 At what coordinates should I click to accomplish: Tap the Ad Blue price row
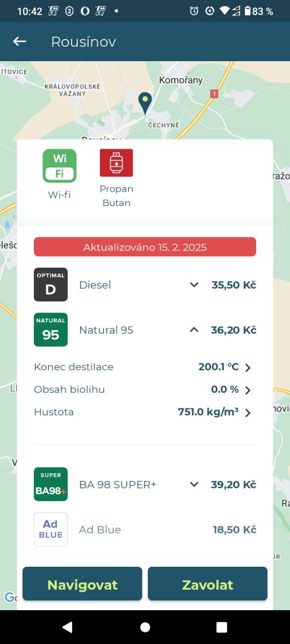(145, 529)
